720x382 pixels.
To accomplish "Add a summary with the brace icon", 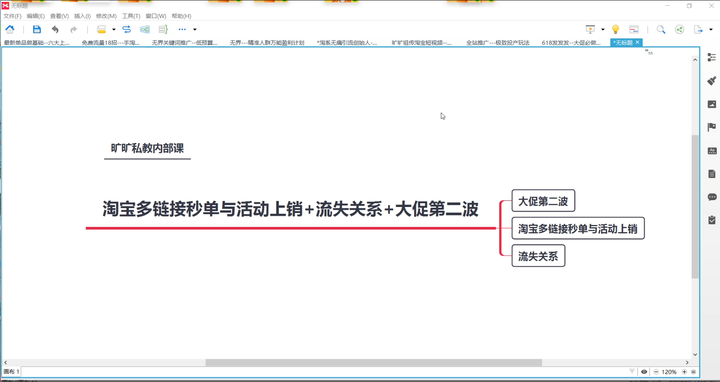I will [163, 29].
